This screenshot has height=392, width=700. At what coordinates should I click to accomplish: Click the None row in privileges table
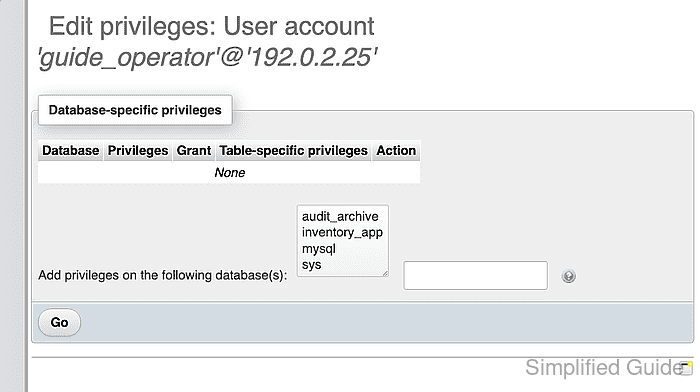coord(229,172)
